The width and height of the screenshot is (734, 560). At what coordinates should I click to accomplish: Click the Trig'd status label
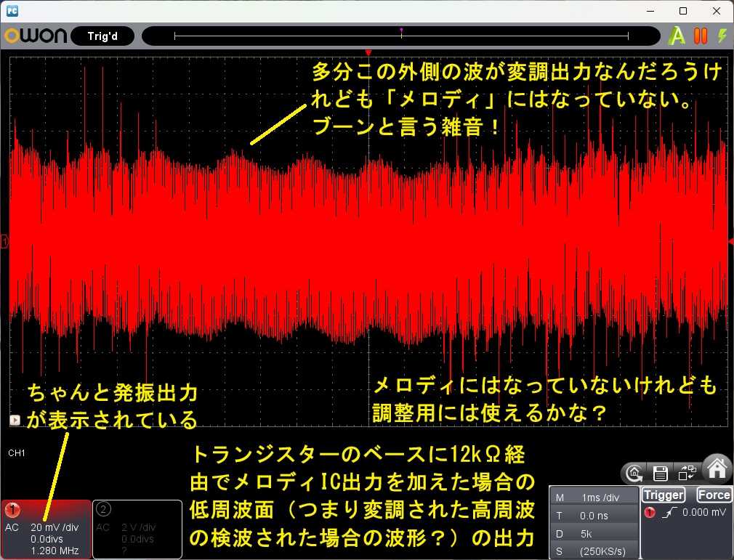point(102,36)
